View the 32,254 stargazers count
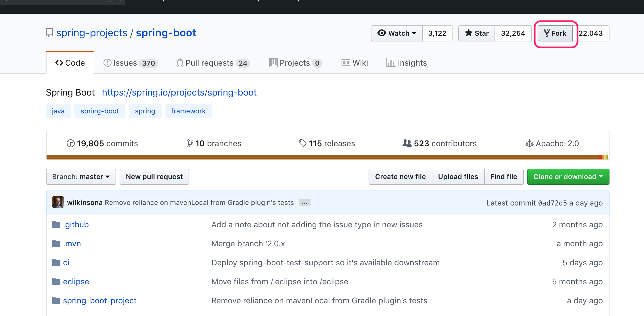The image size is (644, 316). 513,33
